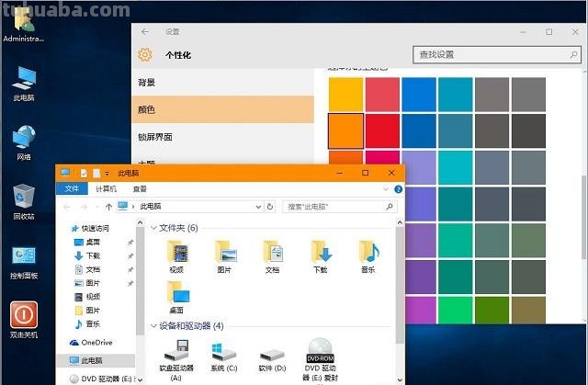Open the 图片 folder in folders group
588x385 pixels.
click(224, 256)
